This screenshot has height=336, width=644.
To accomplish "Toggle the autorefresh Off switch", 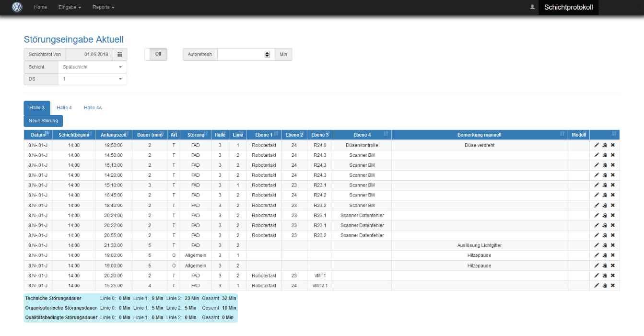I will click(x=156, y=55).
